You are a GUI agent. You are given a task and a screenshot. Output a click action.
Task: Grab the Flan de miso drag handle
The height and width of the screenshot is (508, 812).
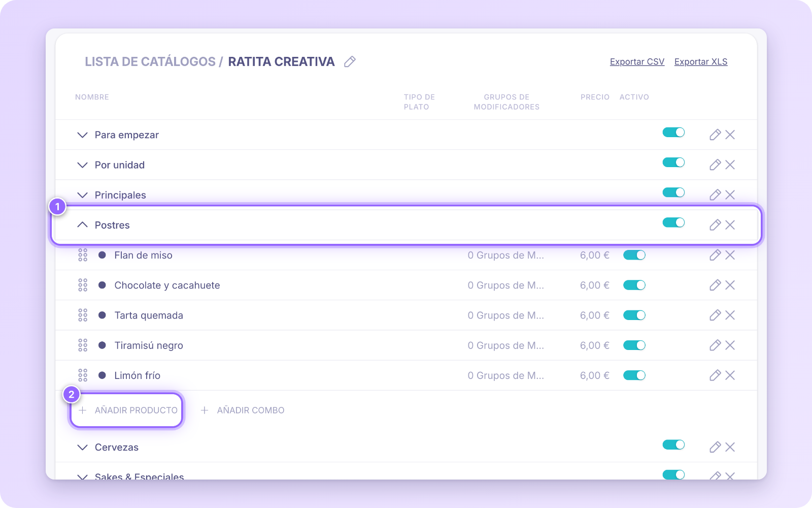click(83, 255)
